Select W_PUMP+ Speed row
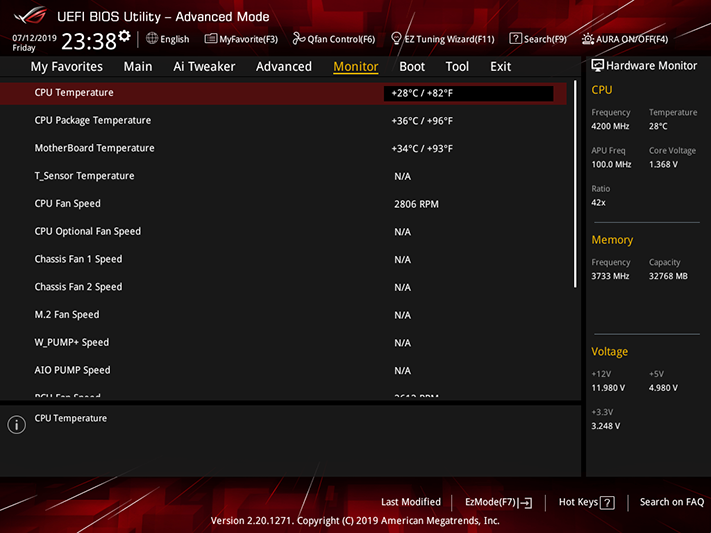The image size is (711, 533). coord(283,342)
